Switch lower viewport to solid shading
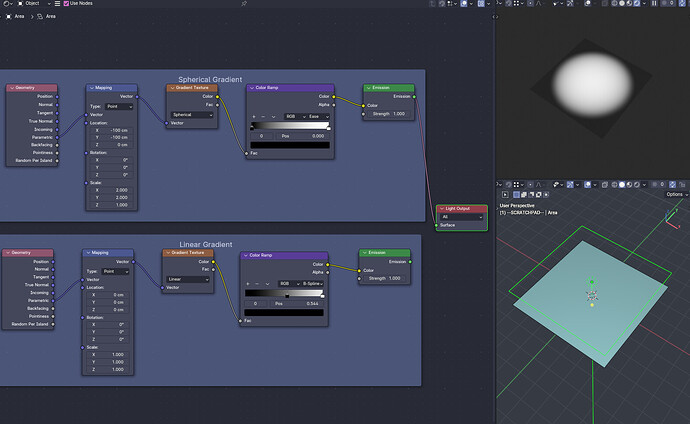 [x=622, y=185]
